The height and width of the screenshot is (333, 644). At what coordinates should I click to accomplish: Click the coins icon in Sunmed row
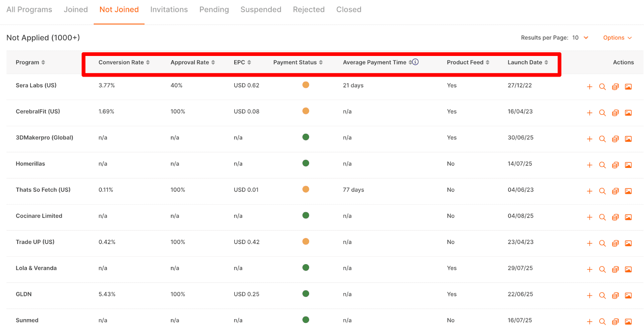[615, 322]
